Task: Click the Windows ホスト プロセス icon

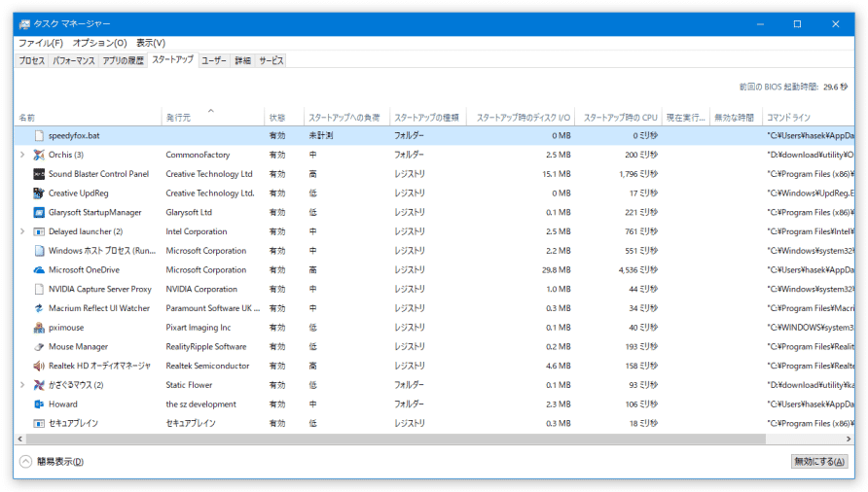Action: tap(39, 251)
